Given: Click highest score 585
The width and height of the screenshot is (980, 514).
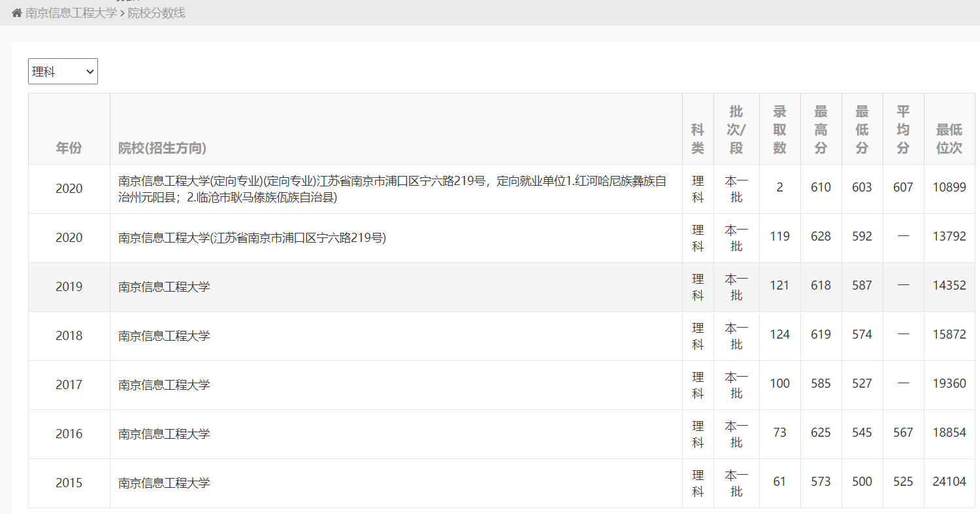Looking at the screenshot, I should tap(821, 384).
